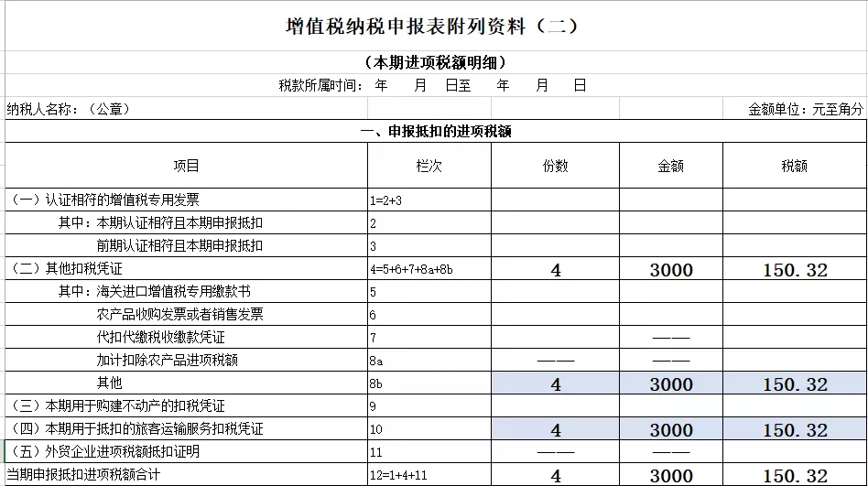
Task: Click empty 份数 cell in row 5
Action: (x=555, y=291)
